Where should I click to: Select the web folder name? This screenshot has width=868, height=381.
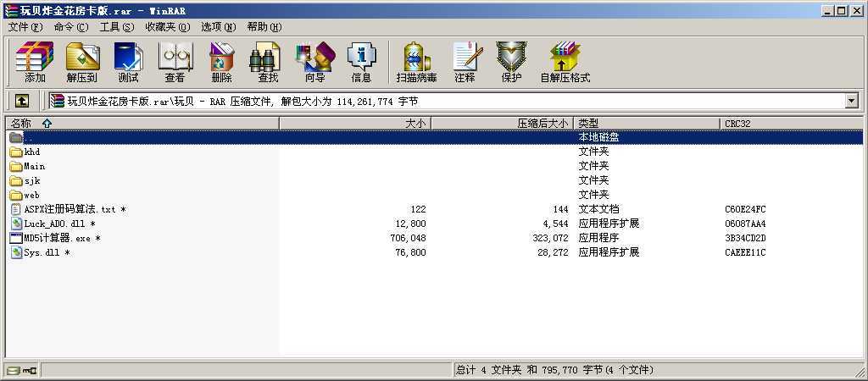[x=31, y=195]
